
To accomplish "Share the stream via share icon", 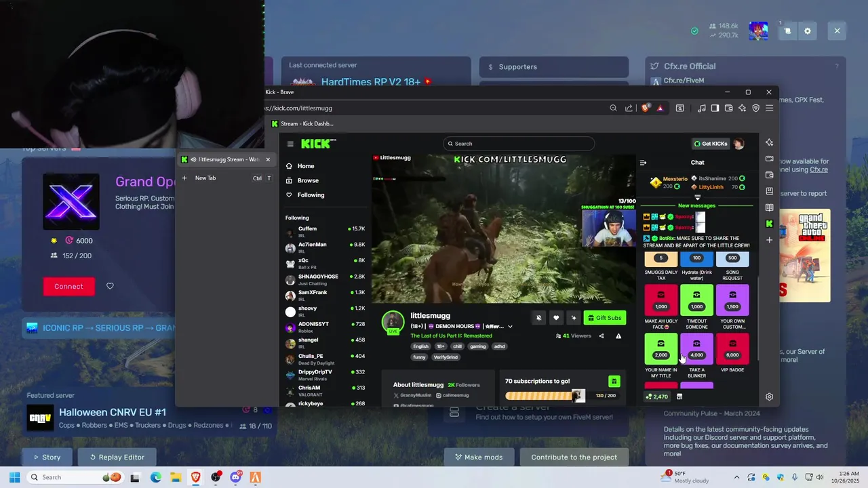I will point(601,335).
